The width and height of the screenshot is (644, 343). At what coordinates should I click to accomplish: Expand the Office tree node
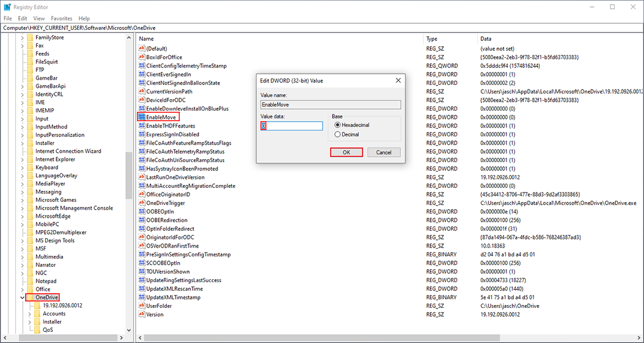coord(22,289)
